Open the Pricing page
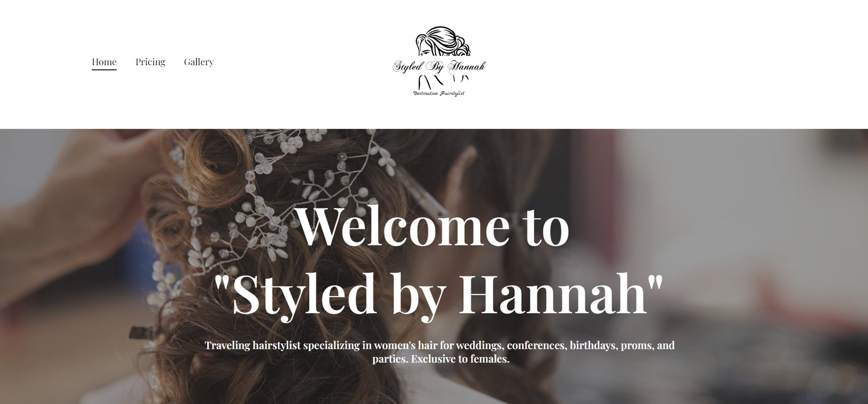This screenshot has height=404, width=868. (150, 61)
